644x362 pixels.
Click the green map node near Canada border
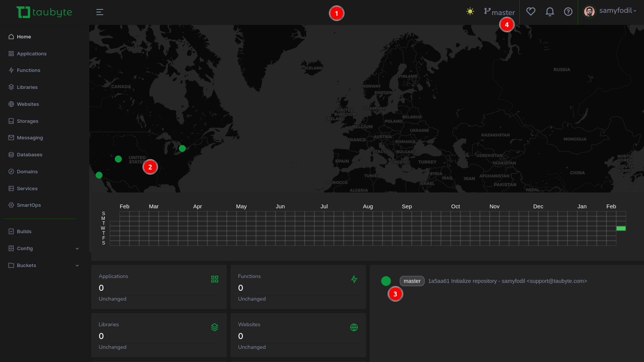click(x=182, y=148)
